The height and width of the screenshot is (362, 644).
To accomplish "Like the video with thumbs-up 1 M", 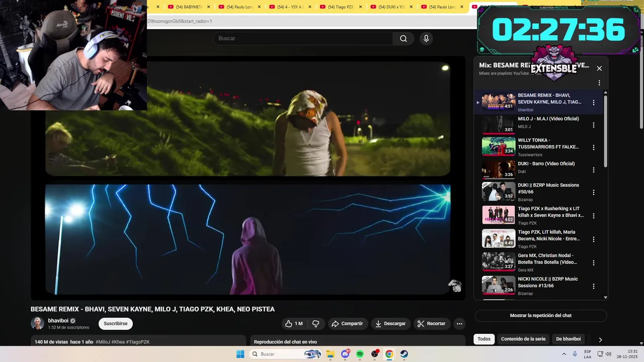I will pos(294,324).
